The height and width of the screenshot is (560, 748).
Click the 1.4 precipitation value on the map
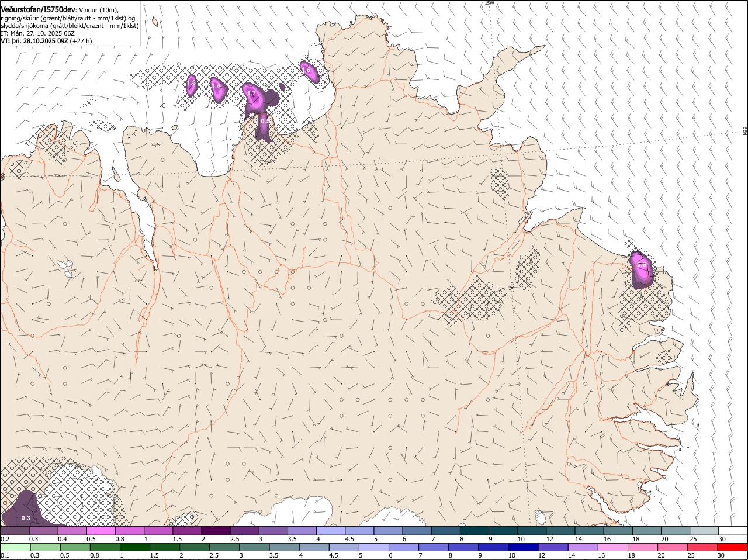(x=216, y=87)
